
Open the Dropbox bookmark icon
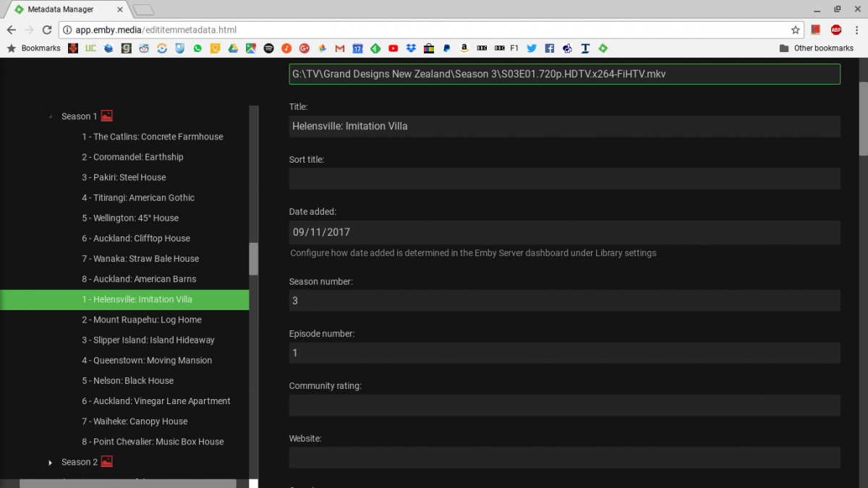point(411,48)
